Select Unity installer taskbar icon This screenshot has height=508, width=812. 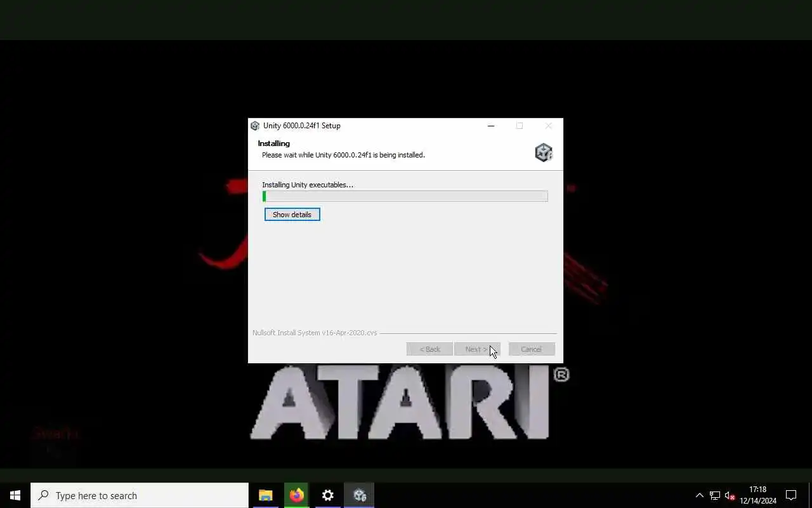point(360,495)
